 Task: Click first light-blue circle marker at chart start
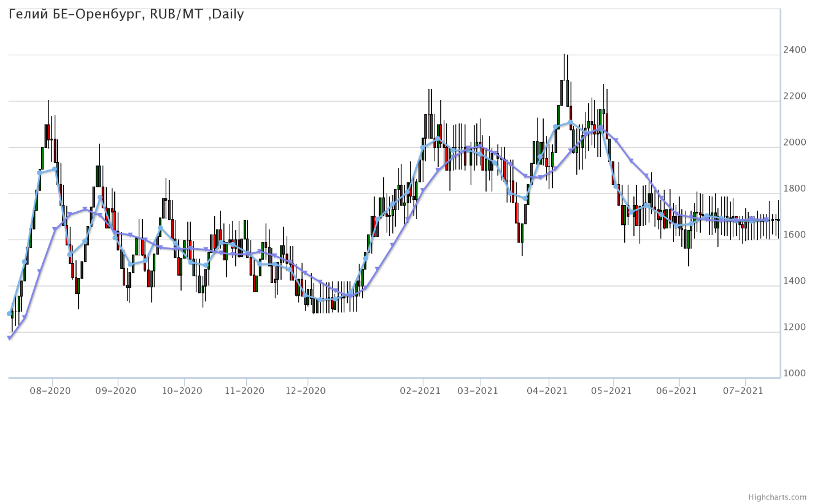9,313
